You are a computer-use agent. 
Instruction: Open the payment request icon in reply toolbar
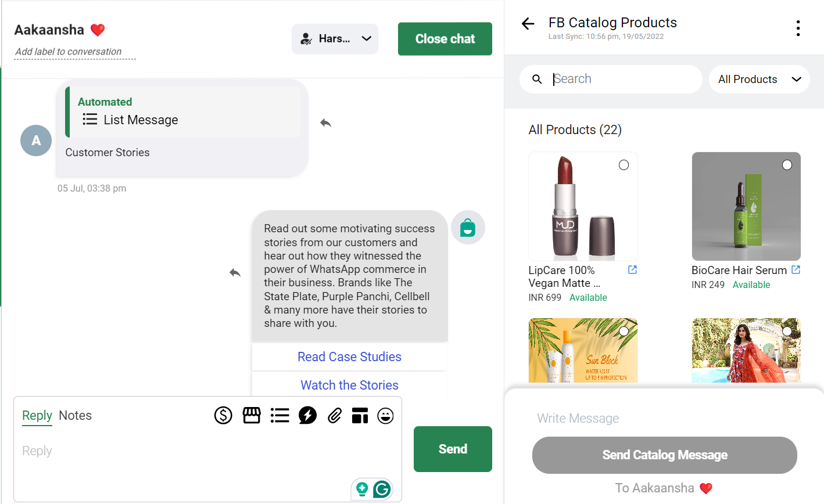(x=223, y=415)
